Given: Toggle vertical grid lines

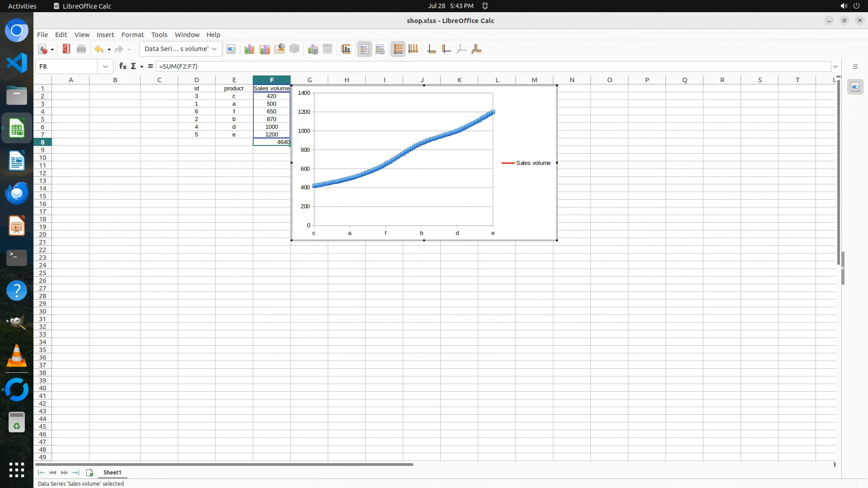Looking at the screenshot, I should [x=413, y=49].
